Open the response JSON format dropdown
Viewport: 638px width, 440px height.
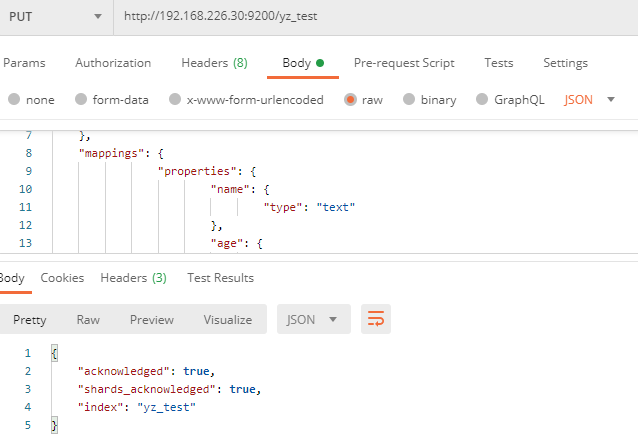pos(313,320)
